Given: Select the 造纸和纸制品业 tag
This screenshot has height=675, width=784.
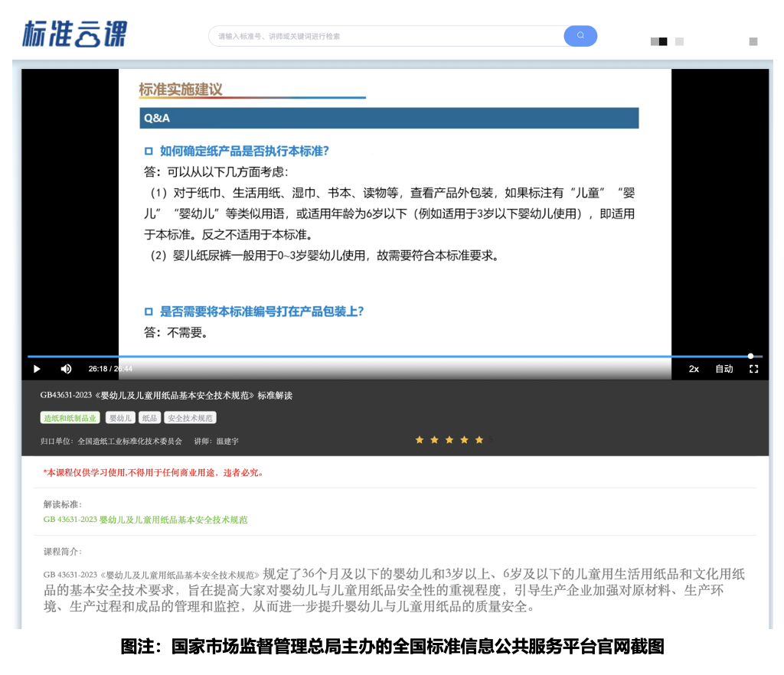Looking at the screenshot, I should pyautogui.click(x=70, y=418).
